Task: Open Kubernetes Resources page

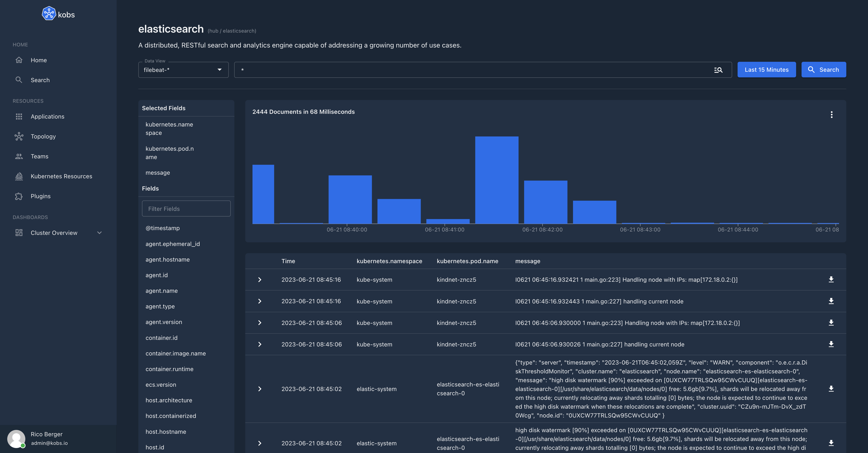Action: pos(61,176)
